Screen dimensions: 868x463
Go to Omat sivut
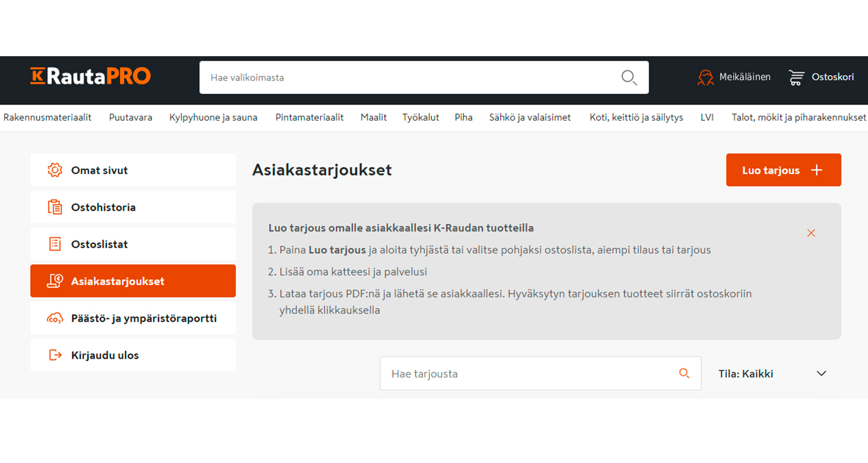[133, 170]
